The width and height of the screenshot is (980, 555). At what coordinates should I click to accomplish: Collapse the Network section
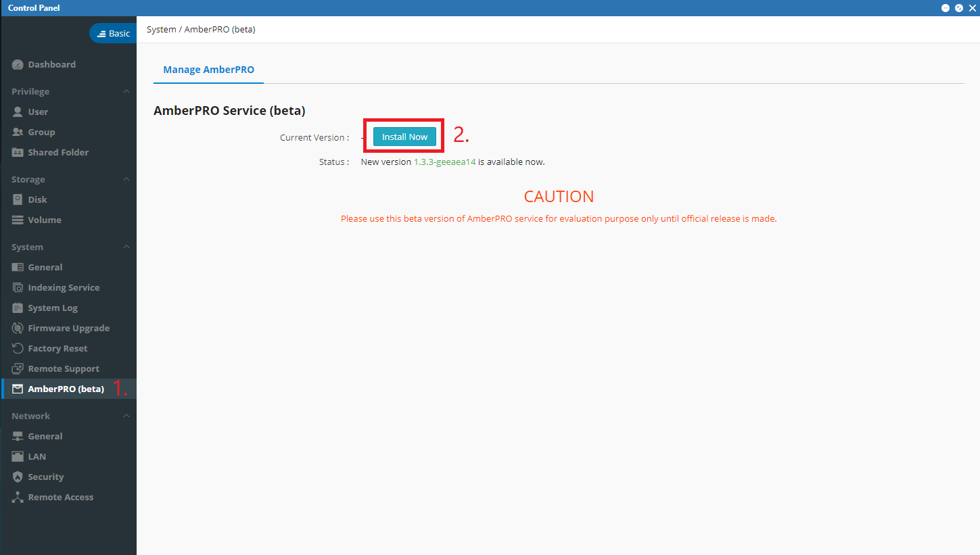pyautogui.click(x=126, y=416)
